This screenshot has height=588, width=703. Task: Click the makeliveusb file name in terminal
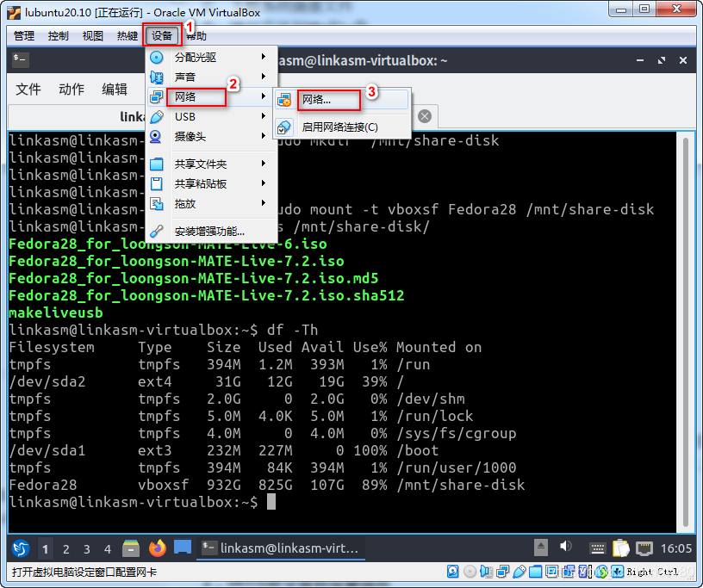56,313
